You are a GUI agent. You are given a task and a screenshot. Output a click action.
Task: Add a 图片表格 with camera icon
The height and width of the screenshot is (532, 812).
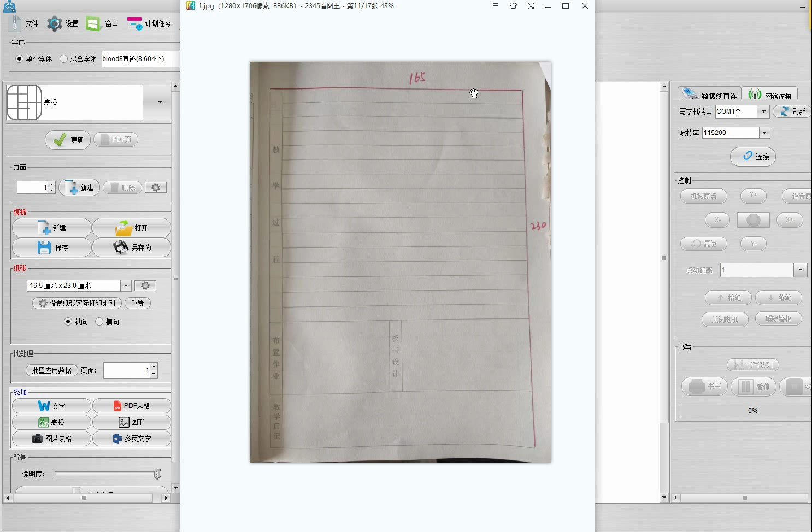51,439
